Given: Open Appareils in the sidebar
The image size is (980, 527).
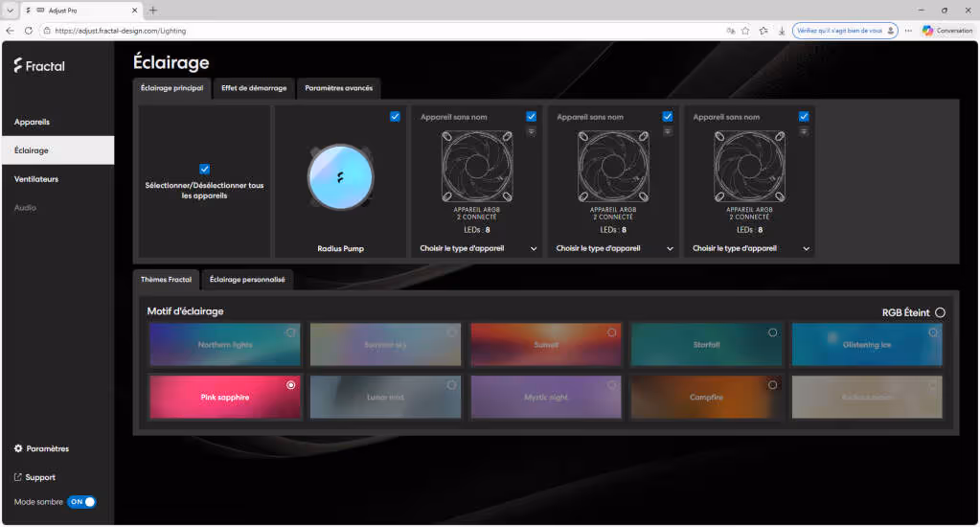Looking at the screenshot, I should coord(58,122).
